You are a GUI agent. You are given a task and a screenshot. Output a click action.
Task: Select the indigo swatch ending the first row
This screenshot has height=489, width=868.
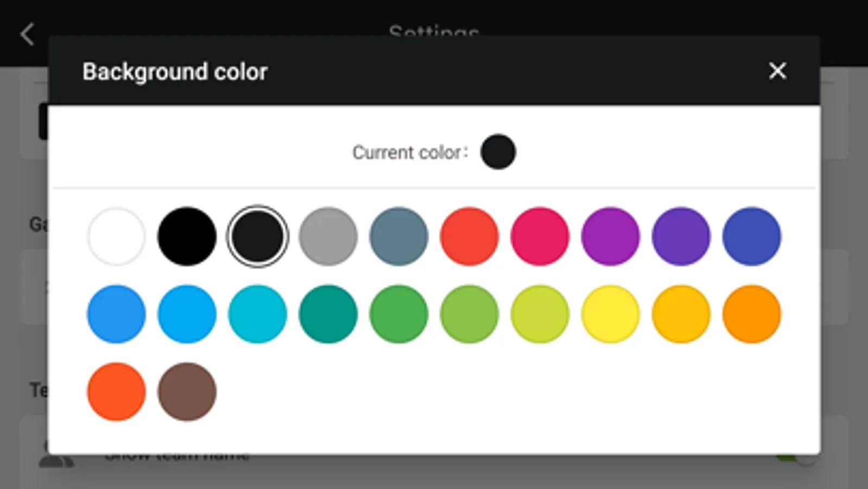point(751,236)
